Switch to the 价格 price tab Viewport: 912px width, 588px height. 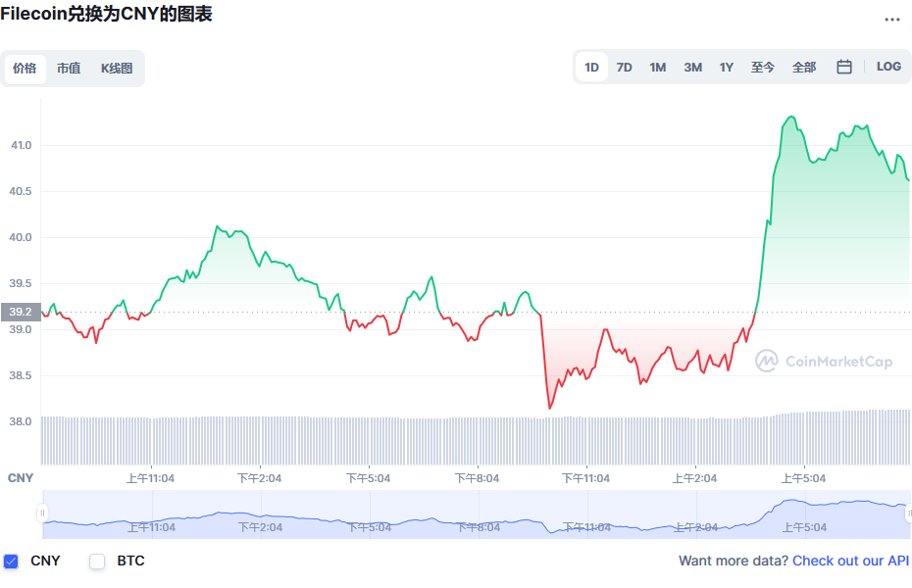pos(25,69)
